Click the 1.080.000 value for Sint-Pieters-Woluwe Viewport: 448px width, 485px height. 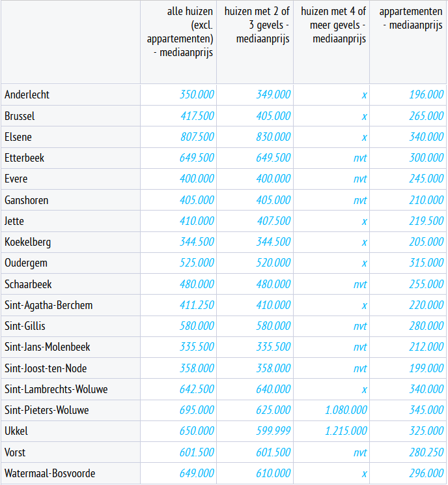coord(346,410)
